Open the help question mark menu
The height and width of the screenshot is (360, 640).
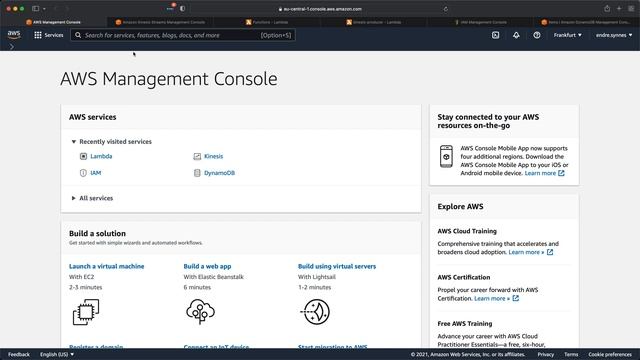[537, 35]
